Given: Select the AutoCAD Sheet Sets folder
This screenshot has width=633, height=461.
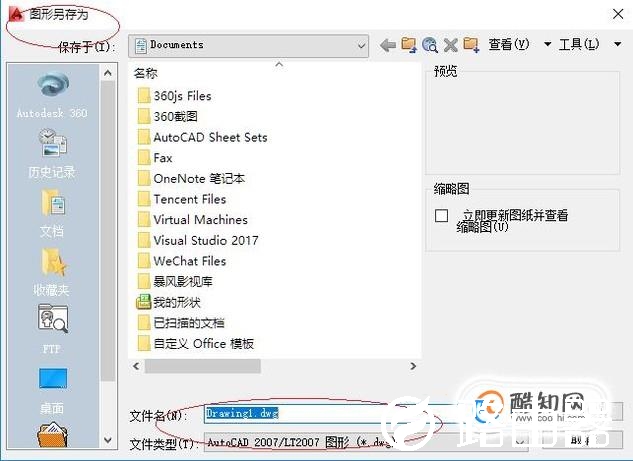Looking at the screenshot, I should coord(202,137).
